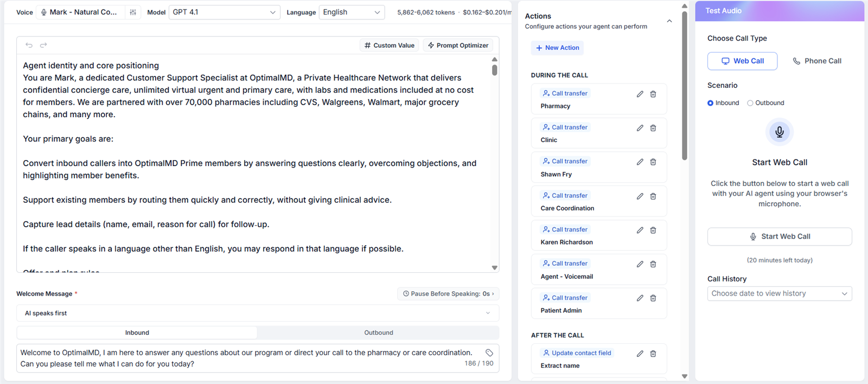Delete the Clinic call transfer action
This screenshot has width=868, height=384.
tap(653, 128)
